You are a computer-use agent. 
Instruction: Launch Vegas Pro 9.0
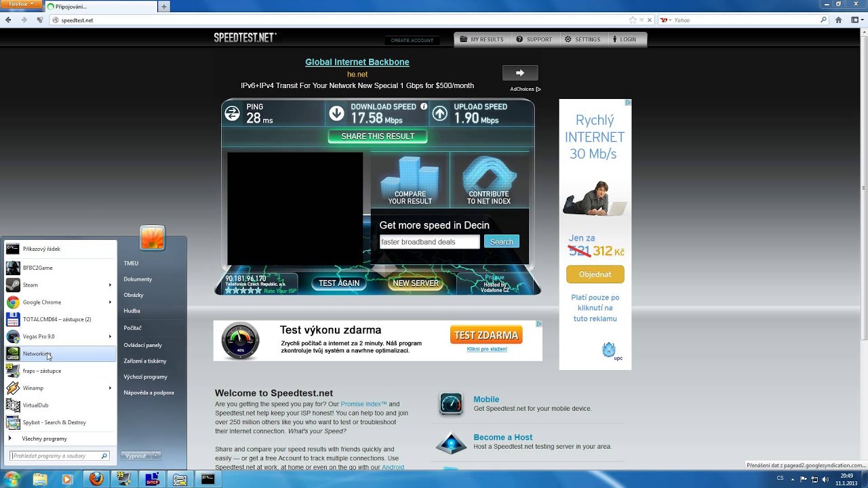coord(60,336)
